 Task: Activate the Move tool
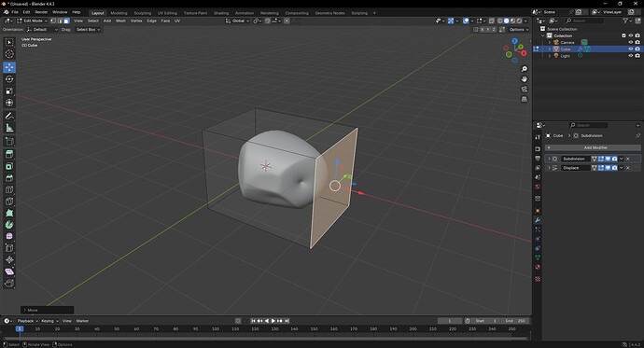pos(9,67)
